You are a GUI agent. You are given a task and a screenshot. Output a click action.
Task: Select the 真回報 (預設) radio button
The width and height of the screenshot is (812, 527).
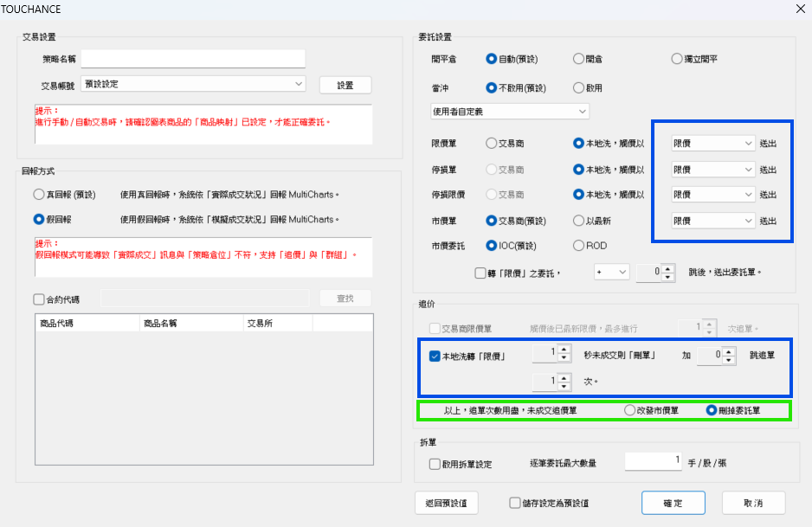(38, 194)
